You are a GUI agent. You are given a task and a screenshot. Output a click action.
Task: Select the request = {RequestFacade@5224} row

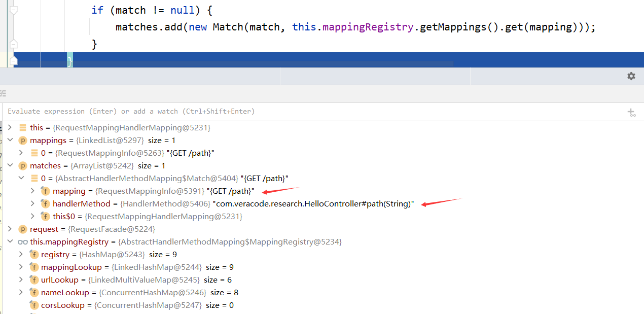322,229
